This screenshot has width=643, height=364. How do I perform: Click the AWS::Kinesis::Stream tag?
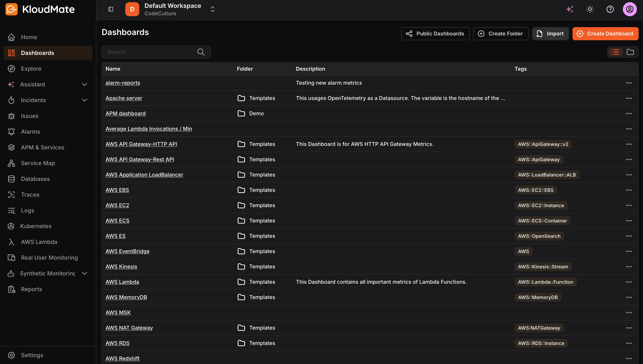543,267
